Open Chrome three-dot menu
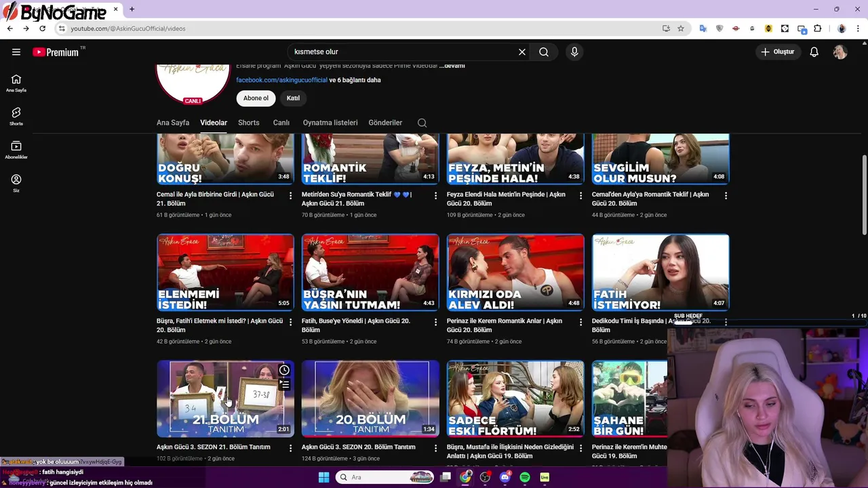 coord(859,28)
